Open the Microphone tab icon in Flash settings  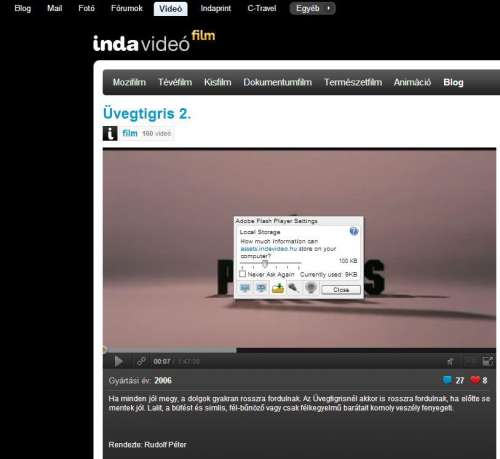point(294,288)
